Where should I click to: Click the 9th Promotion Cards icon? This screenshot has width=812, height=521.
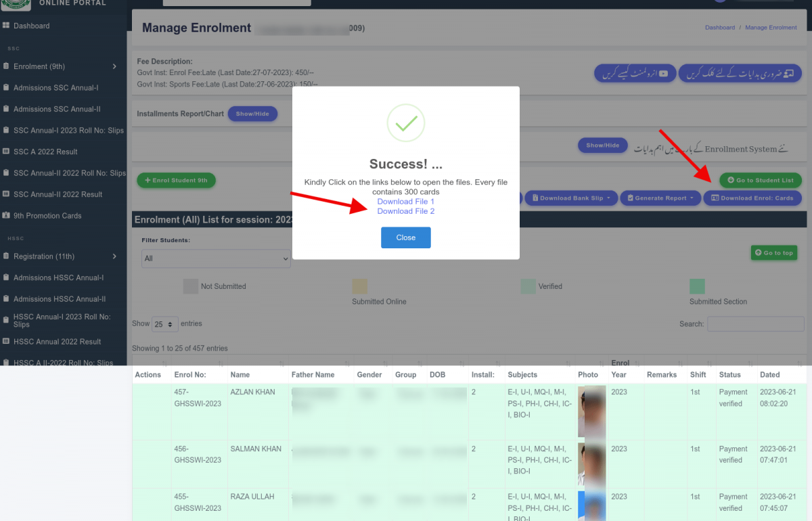[6, 216]
